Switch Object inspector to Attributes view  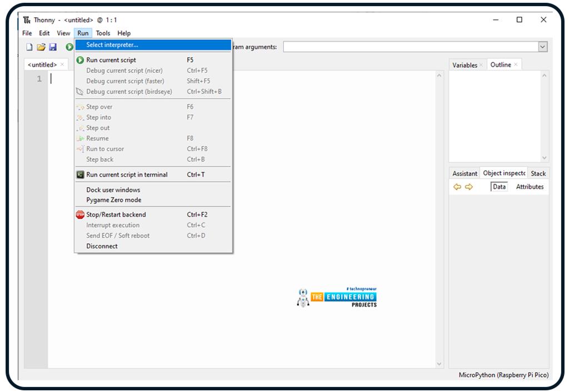[530, 187]
